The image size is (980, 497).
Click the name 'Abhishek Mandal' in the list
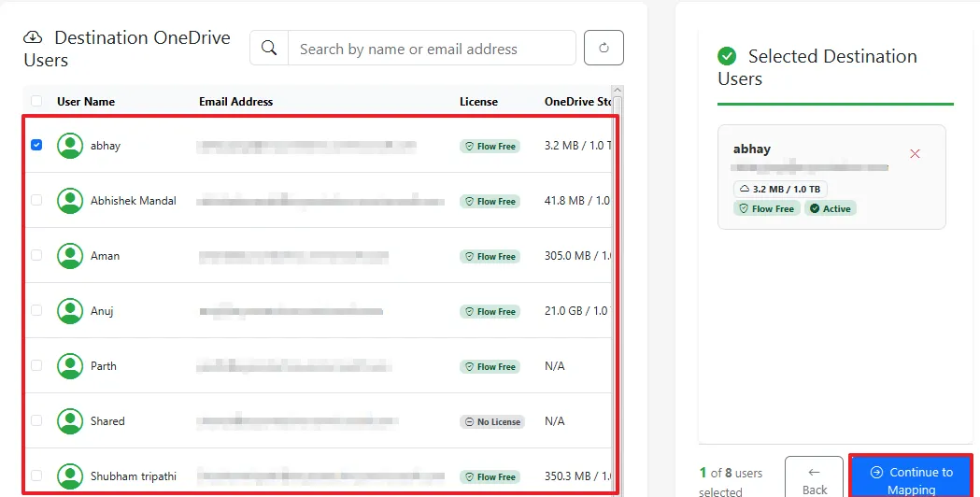point(133,201)
